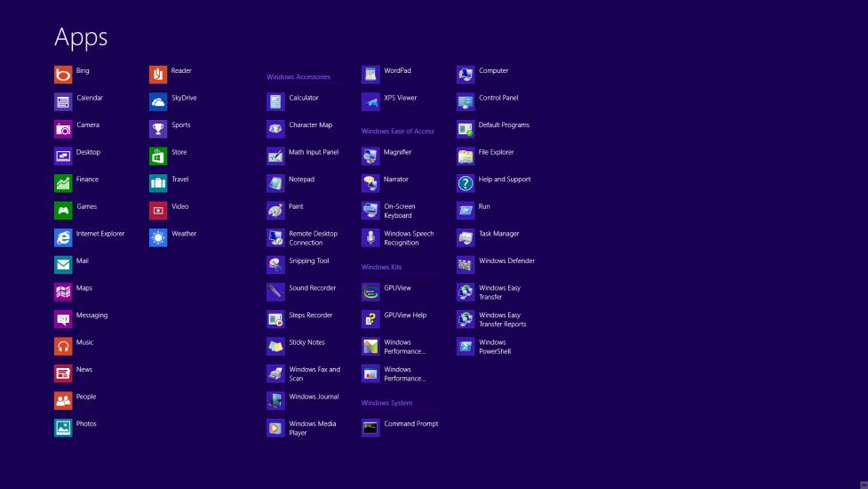This screenshot has height=489, width=868.
Task: Launch the Travel app icon
Action: [158, 183]
